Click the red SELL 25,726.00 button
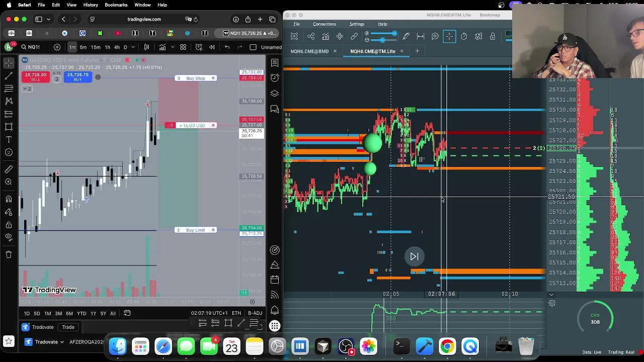Screen dimensions: 644x362 click(36, 77)
